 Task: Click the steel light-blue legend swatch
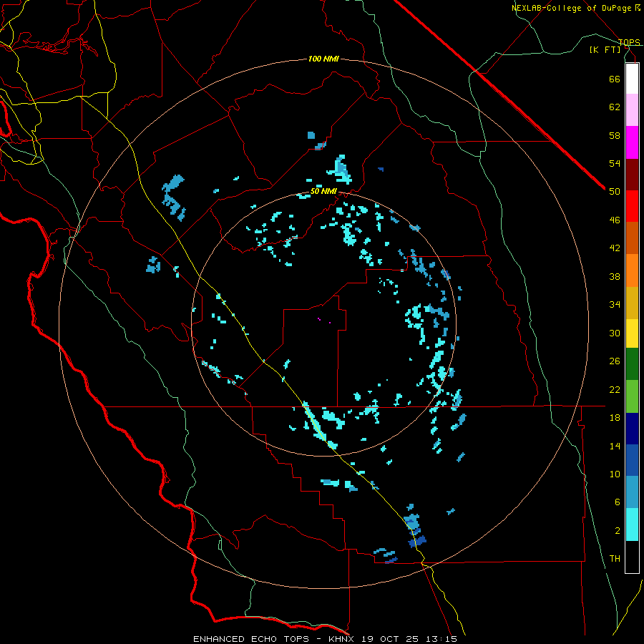(632, 492)
